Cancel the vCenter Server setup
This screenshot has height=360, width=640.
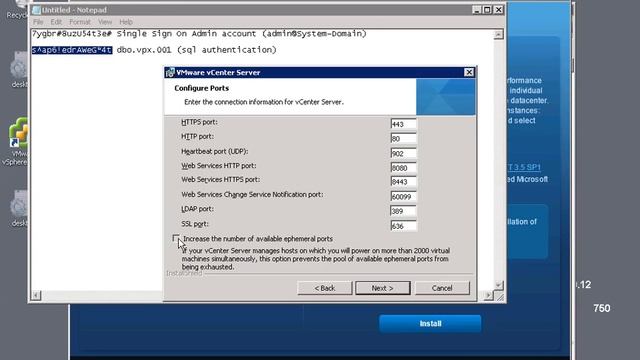click(442, 288)
